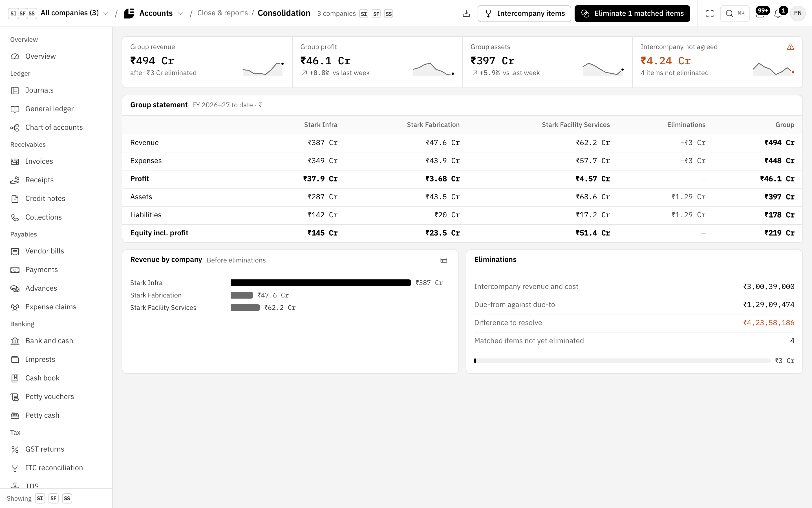Screen dimensions: 812x508
Task: Click the Bank and cash icon
Action: (x=15, y=341)
